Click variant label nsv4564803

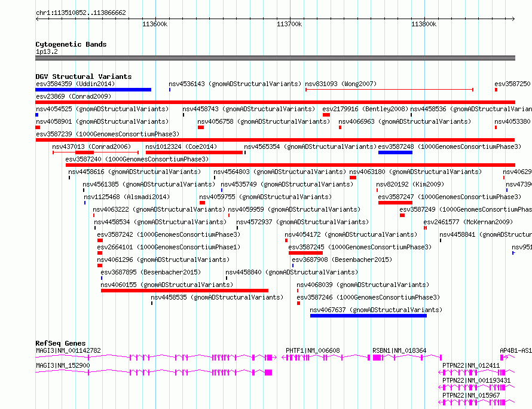(280, 172)
